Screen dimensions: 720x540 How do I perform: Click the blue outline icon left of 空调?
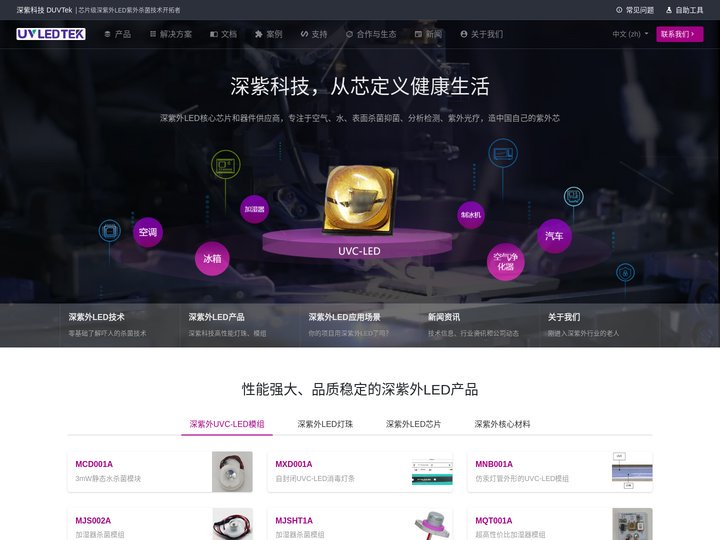pyautogui.click(x=110, y=231)
